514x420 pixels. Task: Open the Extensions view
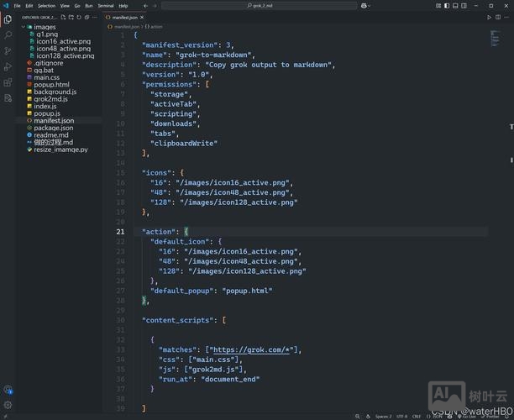[x=8, y=83]
